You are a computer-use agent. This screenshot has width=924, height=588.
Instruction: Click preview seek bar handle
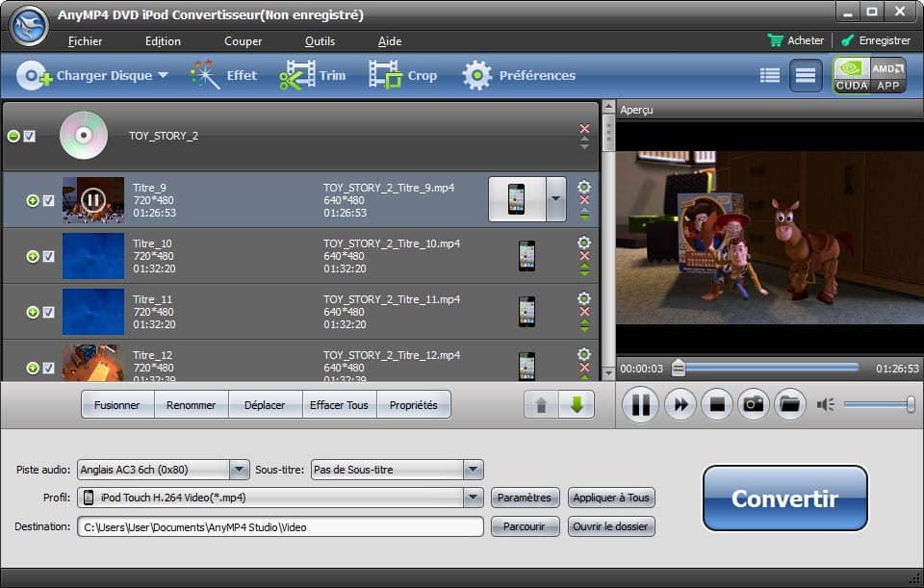679,369
